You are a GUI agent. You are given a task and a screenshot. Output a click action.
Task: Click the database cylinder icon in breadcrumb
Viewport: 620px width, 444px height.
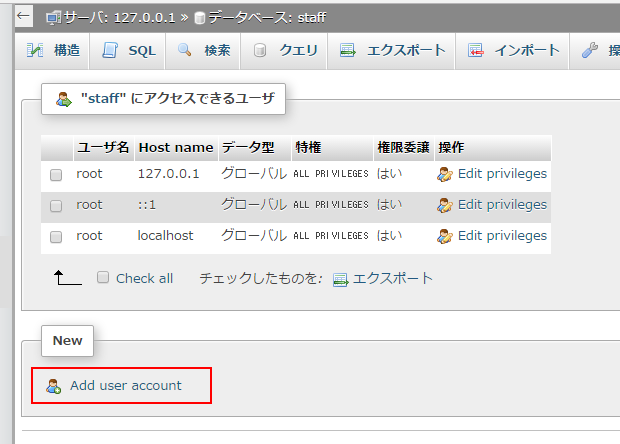pos(200,18)
